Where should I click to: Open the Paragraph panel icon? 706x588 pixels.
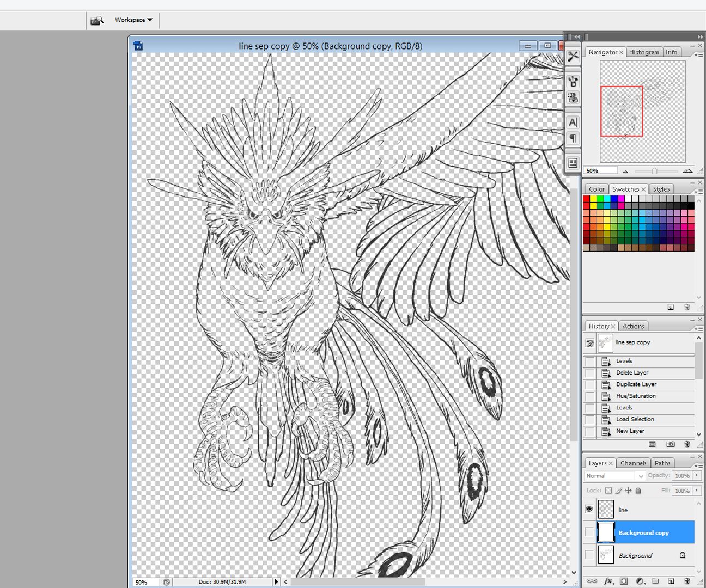coord(573,139)
